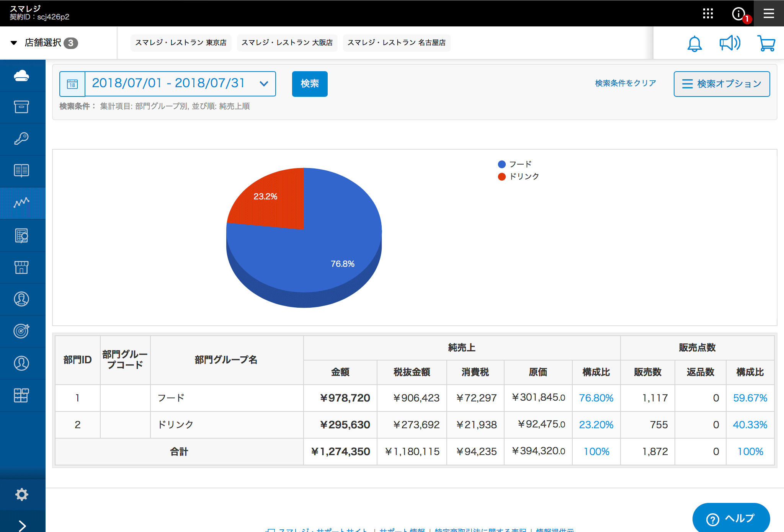Click ¥1,274,350 total amount cell
The width and height of the screenshot is (784, 532).
340,452
